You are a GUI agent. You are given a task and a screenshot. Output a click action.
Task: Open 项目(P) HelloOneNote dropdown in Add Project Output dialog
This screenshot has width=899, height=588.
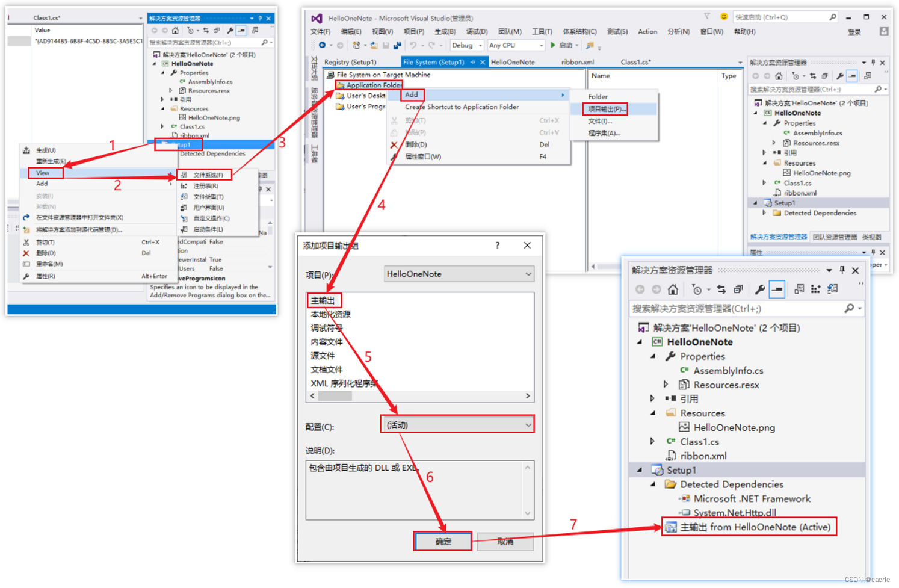point(459,274)
